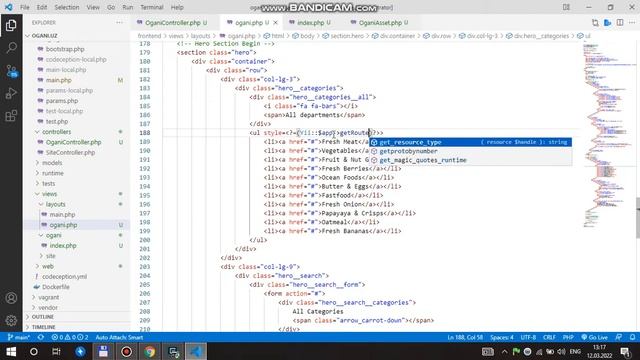
Task: Open Accounts menu in activity bar
Action: 11,298
